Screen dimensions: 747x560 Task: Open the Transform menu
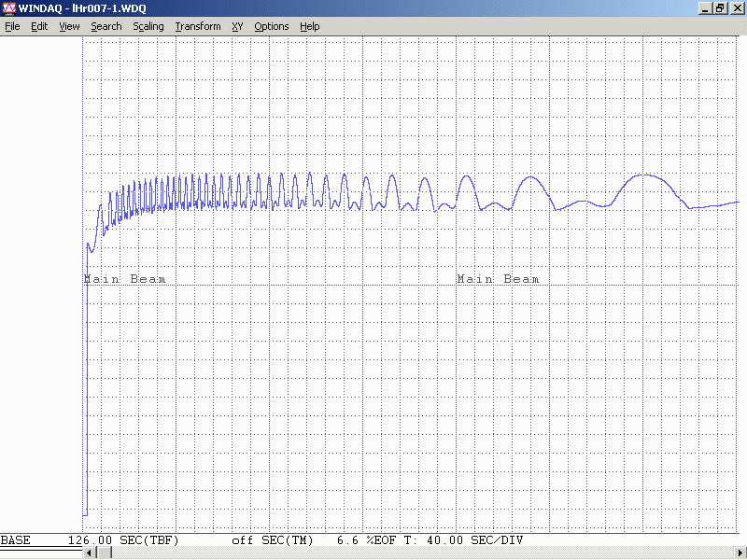pyautogui.click(x=198, y=26)
